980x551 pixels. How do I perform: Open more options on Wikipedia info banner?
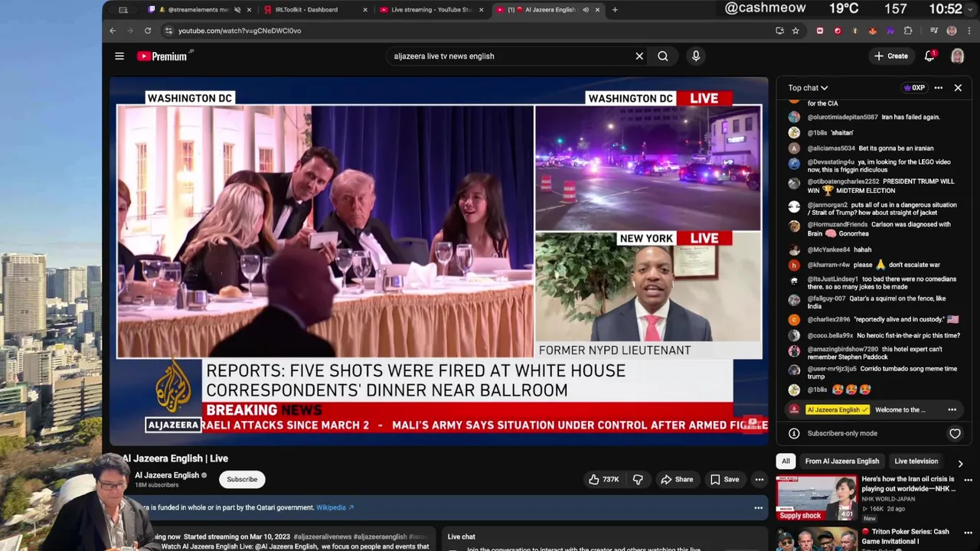pyautogui.click(x=758, y=507)
